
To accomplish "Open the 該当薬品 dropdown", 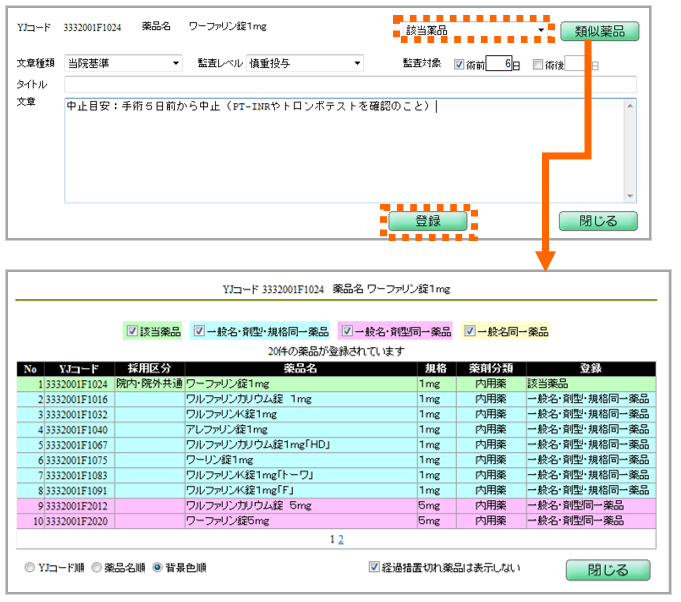I will 543,31.
